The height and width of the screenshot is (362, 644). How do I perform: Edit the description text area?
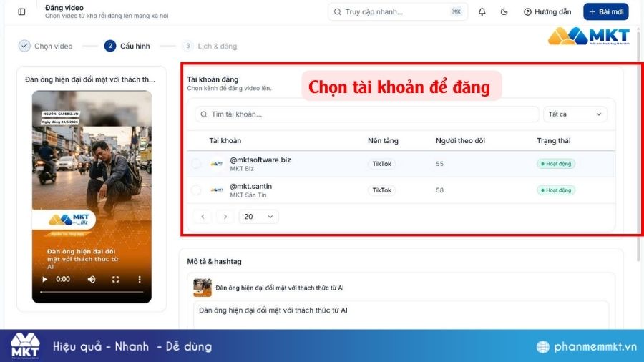[x=401, y=315]
